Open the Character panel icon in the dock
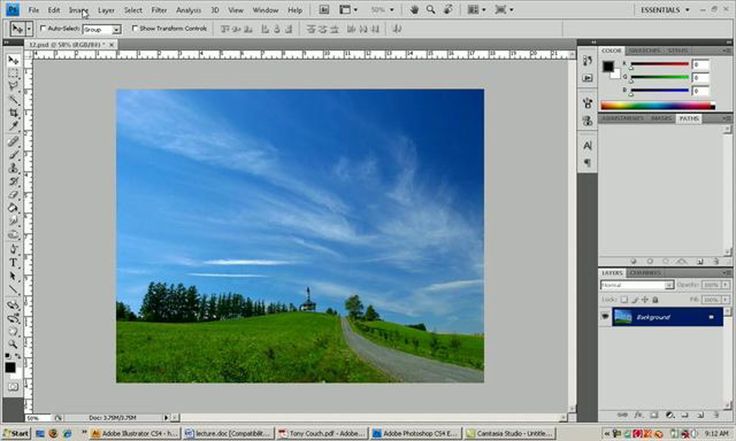Image resolution: width=736 pixels, height=441 pixels. pos(587,146)
